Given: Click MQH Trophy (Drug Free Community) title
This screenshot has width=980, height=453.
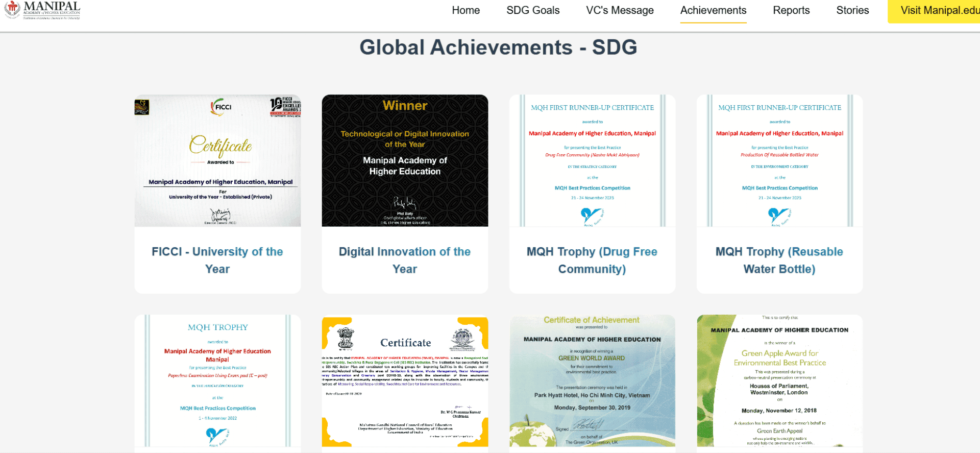Looking at the screenshot, I should (x=592, y=260).
